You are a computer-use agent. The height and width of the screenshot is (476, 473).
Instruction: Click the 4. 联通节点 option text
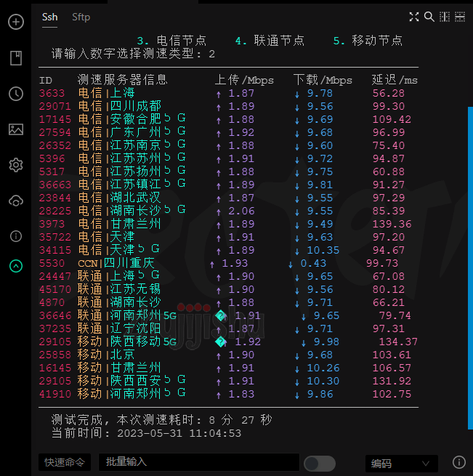pos(270,41)
